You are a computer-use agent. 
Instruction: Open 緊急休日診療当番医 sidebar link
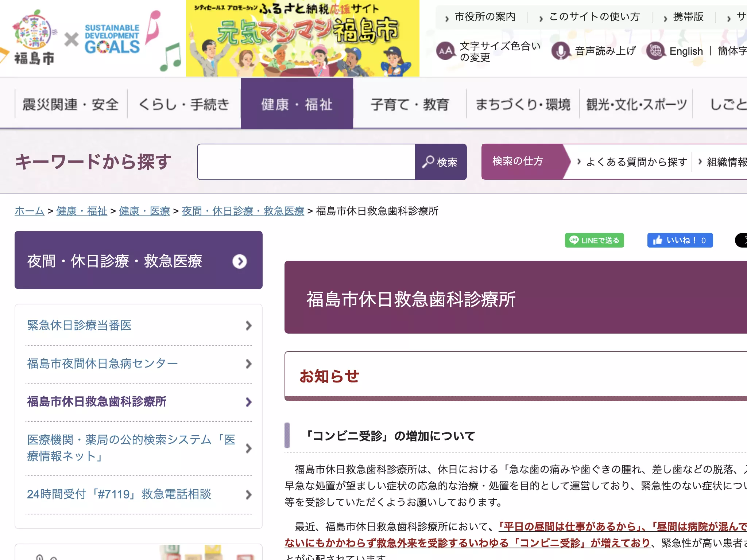tap(79, 325)
